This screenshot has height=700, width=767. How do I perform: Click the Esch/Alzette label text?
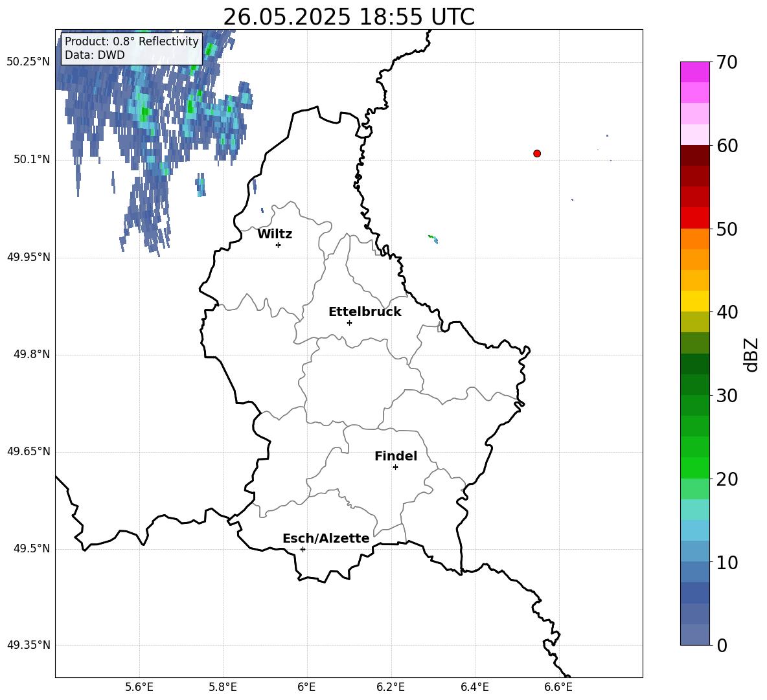(x=326, y=539)
